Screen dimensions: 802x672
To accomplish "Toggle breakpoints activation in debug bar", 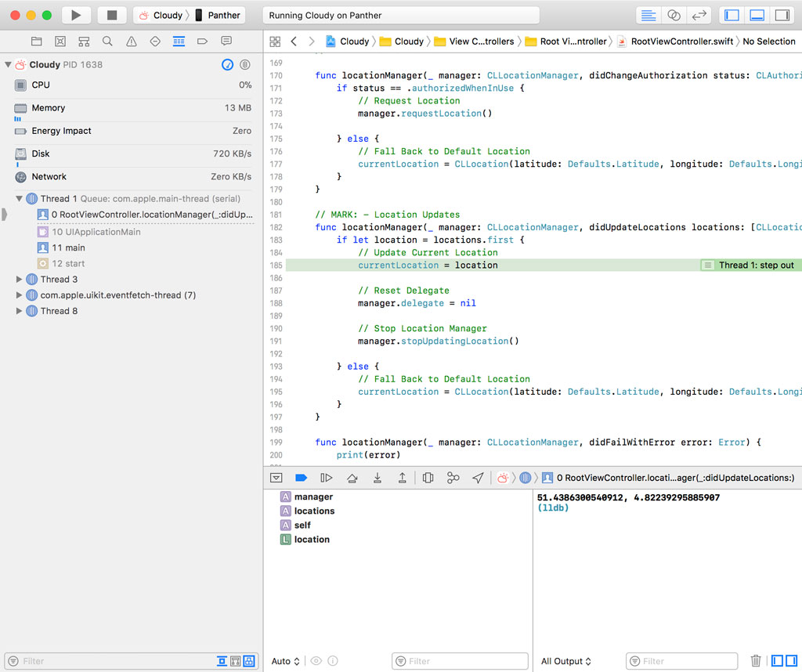I will tap(301, 478).
